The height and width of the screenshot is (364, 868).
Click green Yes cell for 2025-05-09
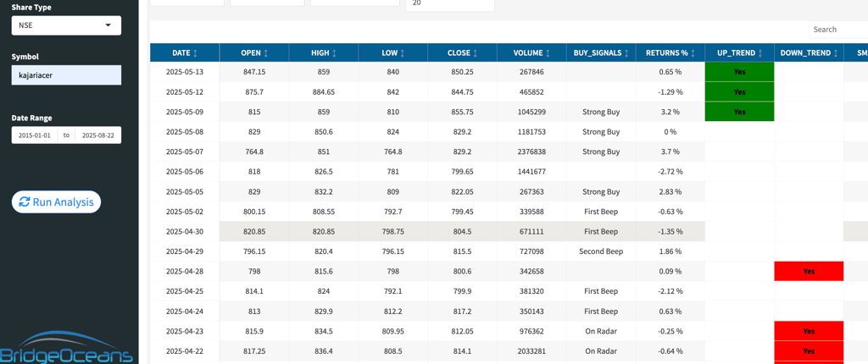(x=739, y=112)
